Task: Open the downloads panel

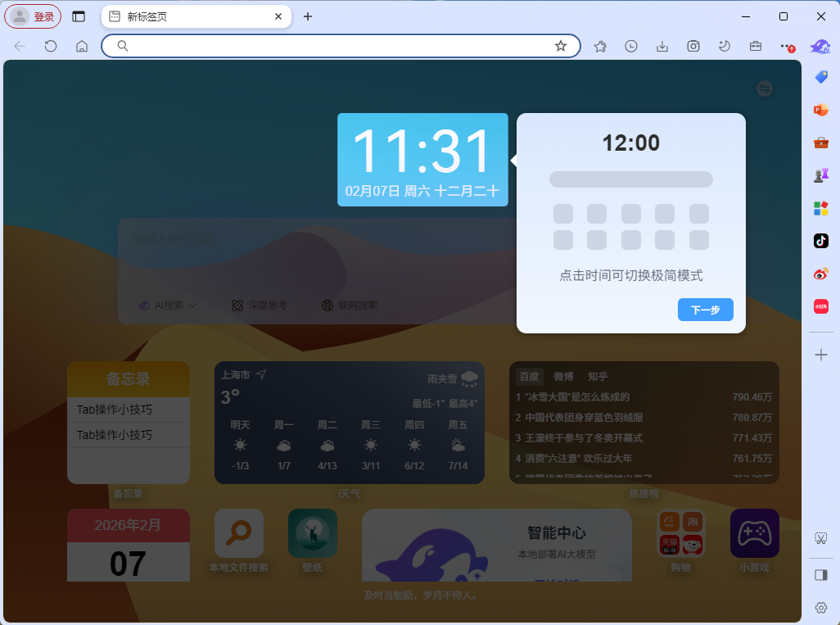Action: pyautogui.click(x=662, y=46)
